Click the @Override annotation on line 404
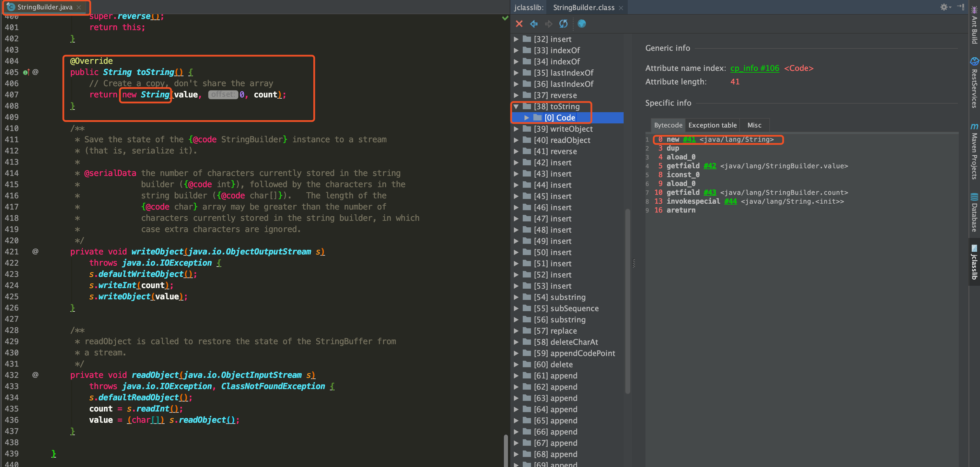This screenshot has width=980, height=467. click(91, 61)
